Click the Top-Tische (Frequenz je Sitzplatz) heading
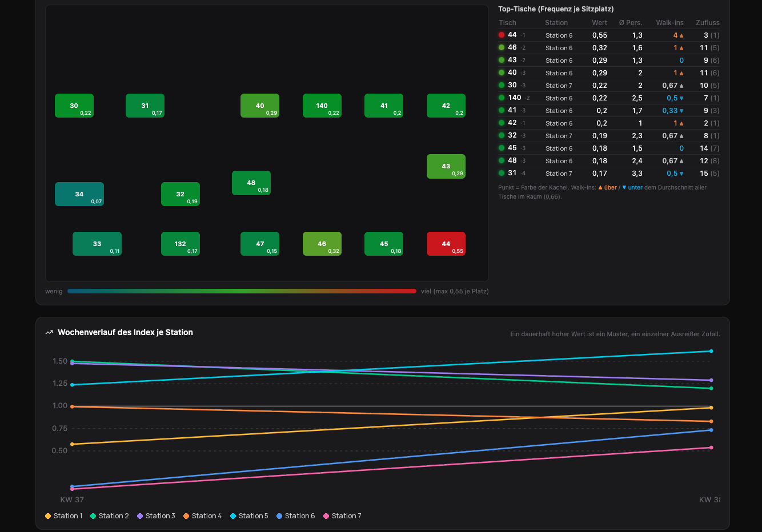 pyautogui.click(x=556, y=9)
